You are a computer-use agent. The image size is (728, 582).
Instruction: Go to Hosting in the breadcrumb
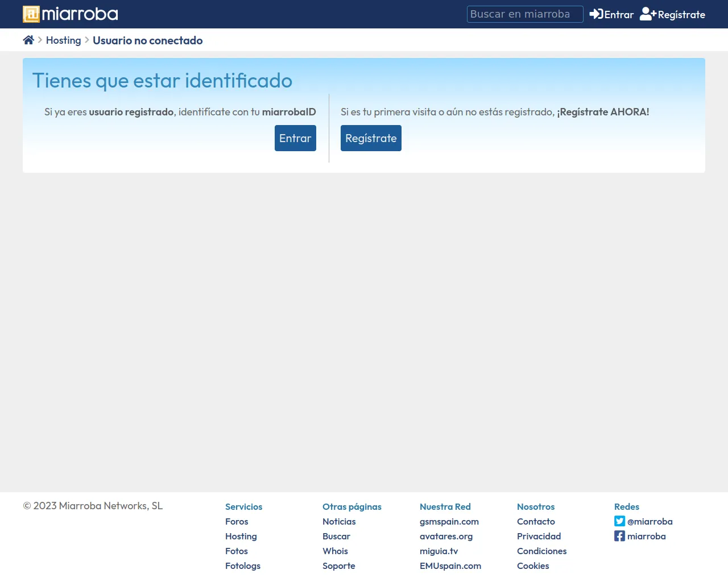[63, 40]
